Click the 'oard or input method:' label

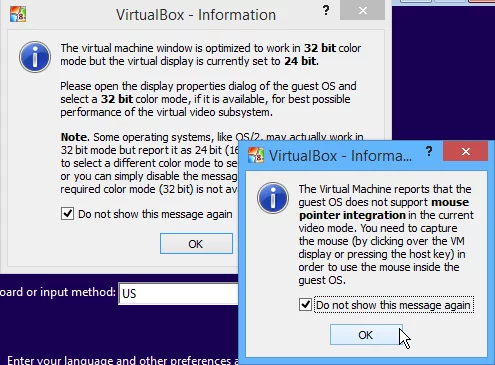(x=58, y=292)
